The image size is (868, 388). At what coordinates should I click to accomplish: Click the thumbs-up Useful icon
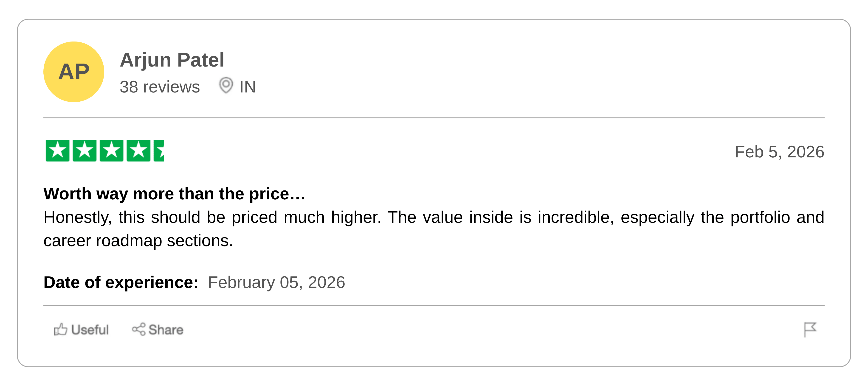coord(61,329)
